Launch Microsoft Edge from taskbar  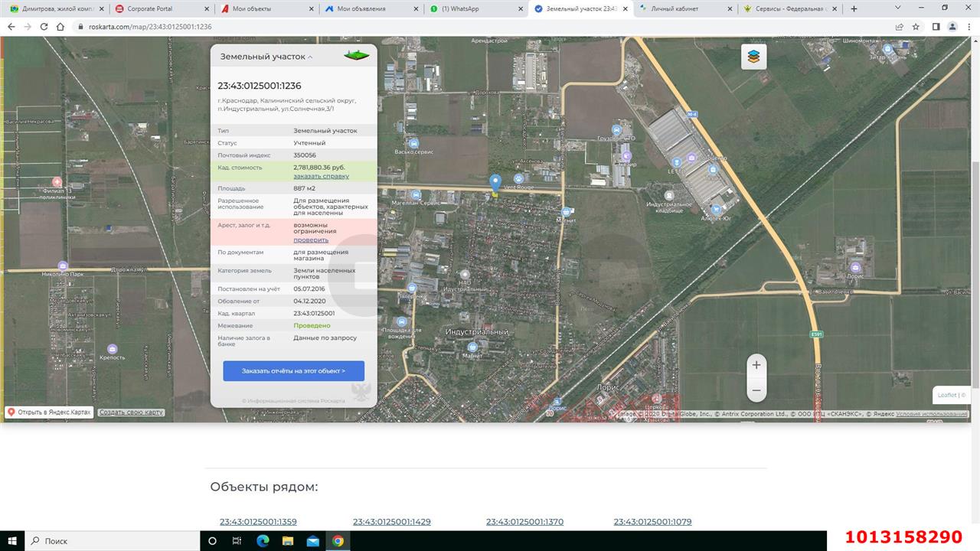coord(263,540)
